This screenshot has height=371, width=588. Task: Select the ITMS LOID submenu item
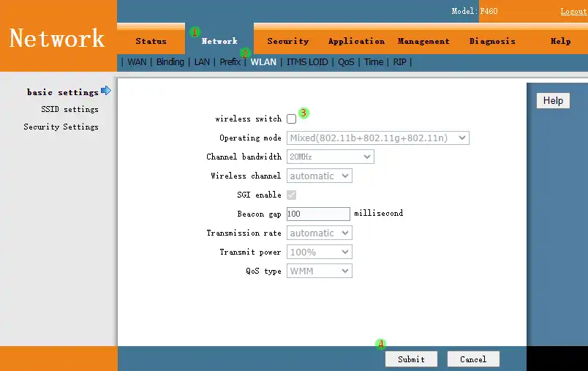[x=307, y=62]
